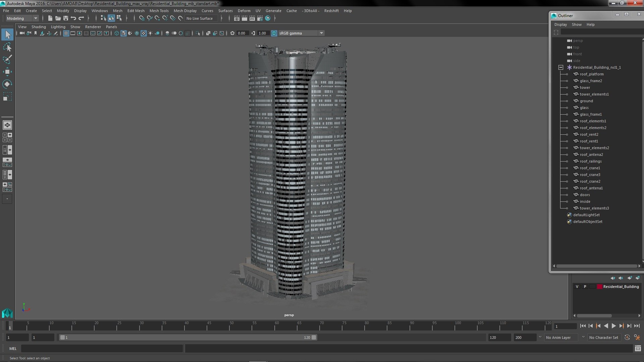Go to the end of the playback range
Image resolution: width=644 pixels, height=362 pixels.
click(x=637, y=326)
